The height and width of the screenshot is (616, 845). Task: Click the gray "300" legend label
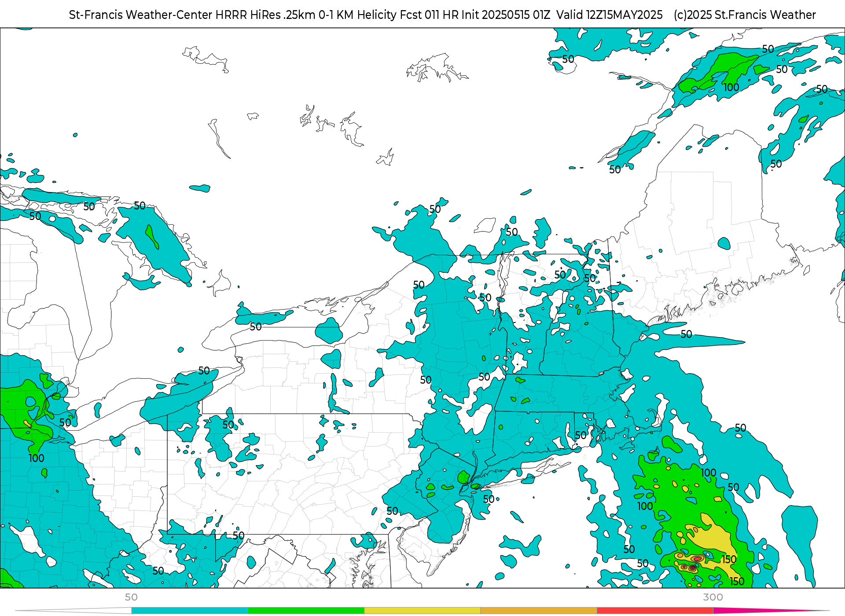pos(713,597)
